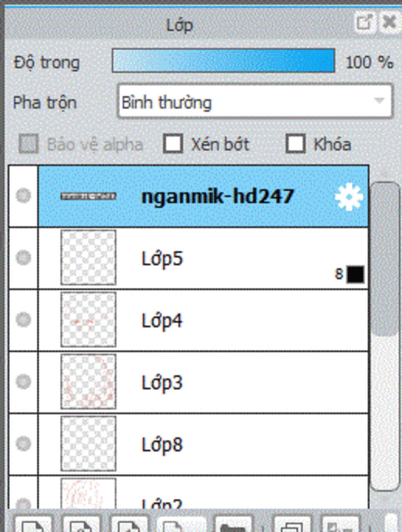Click the Độ trong opacity slider

223,61
